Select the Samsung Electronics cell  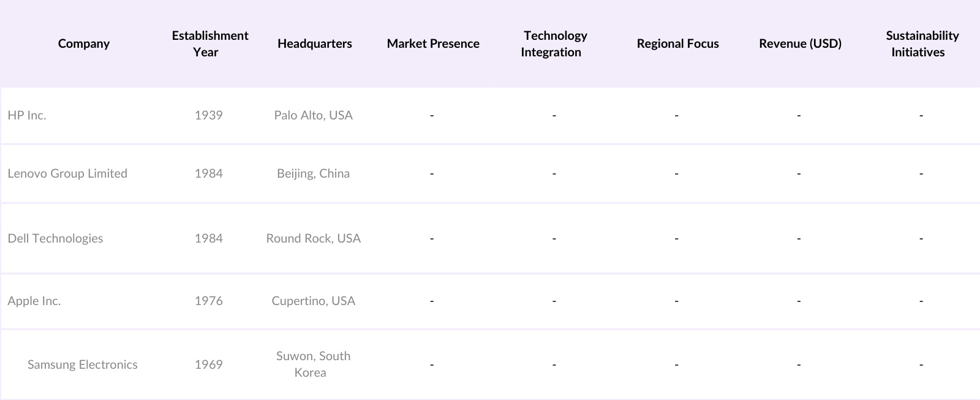pos(83,364)
